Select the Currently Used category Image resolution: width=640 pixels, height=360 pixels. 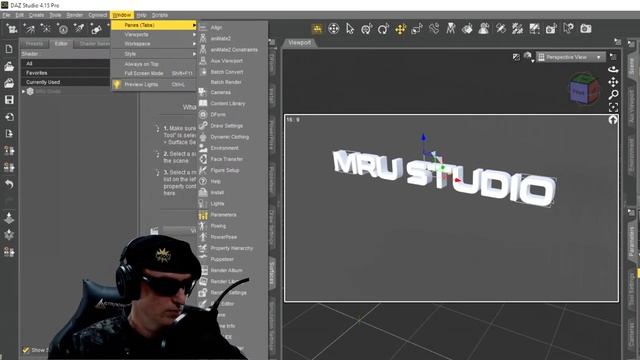tap(65, 82)
